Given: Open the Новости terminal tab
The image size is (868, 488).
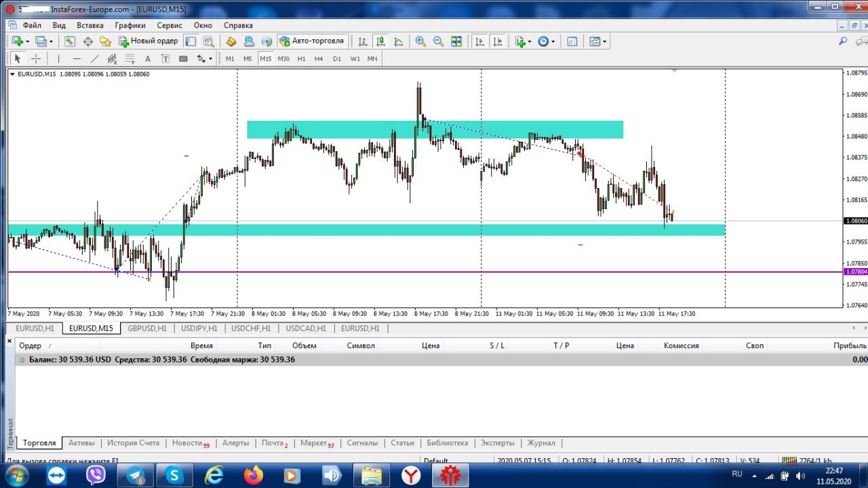Looking at the screenshot, I should pos(190,443).
